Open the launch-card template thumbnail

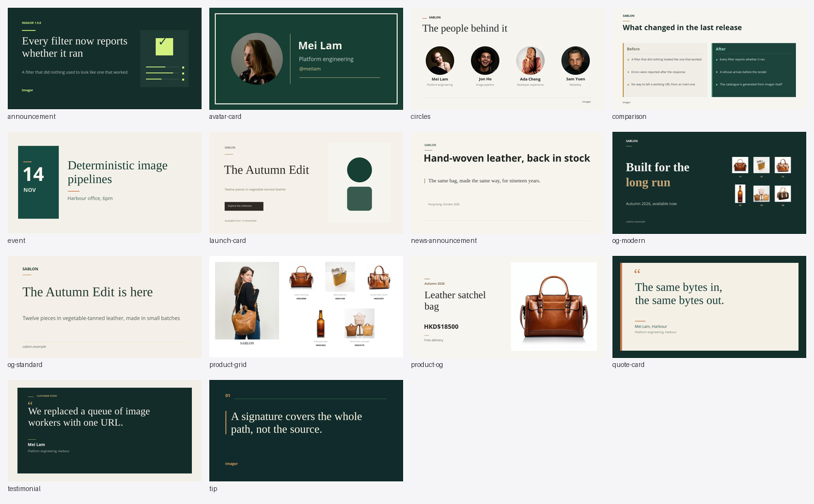tap(306, 182)
